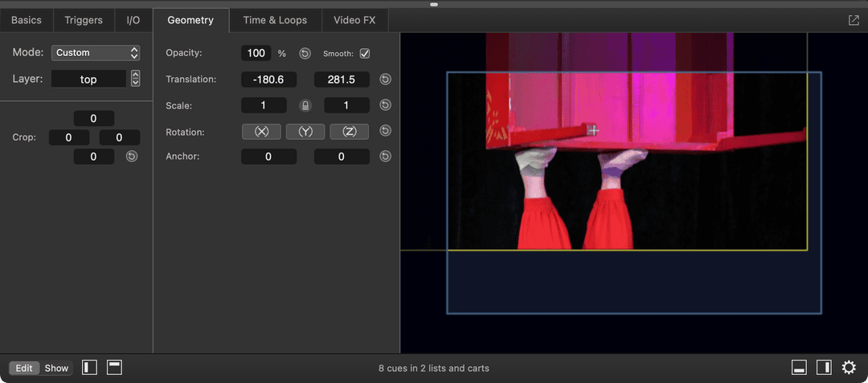Click the Z rotation button
The height and width of the screenshot is (383, 868).
[349, 132]
